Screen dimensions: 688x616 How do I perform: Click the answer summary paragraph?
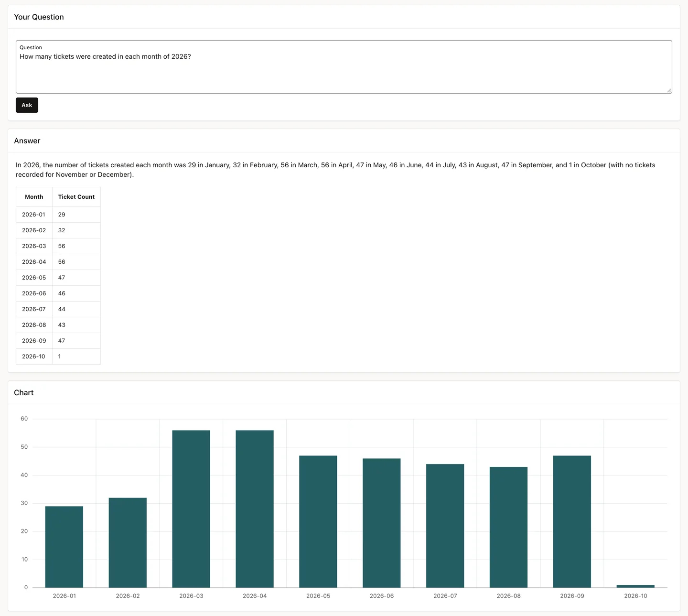click(x=335, y=170)
